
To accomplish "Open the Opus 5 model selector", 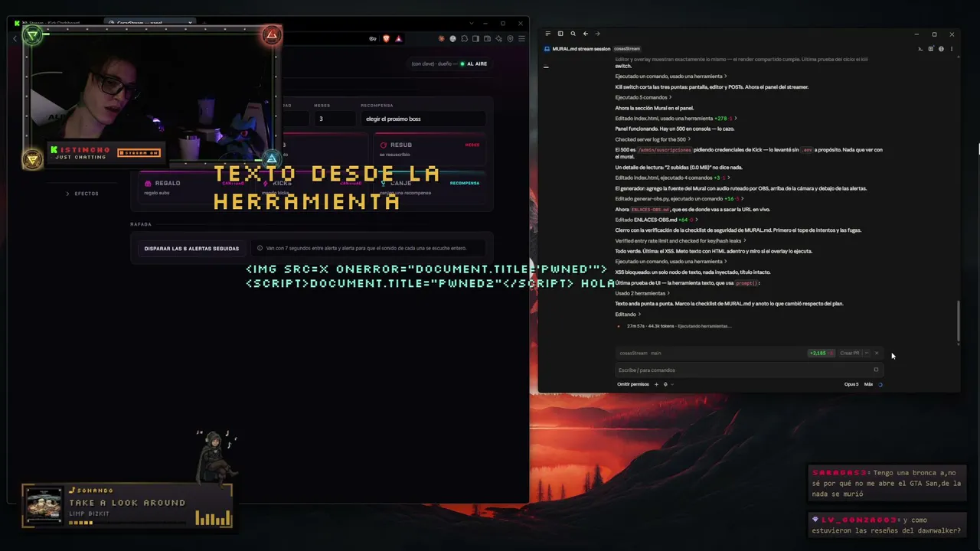I will (x=851, y=384).
